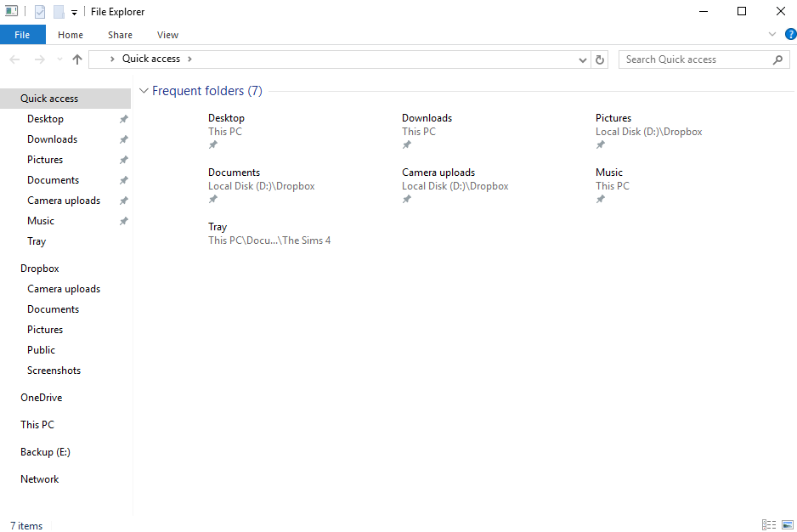Click the New folder icon in title bar
797x532 pixels.
(x=59, y=11)
